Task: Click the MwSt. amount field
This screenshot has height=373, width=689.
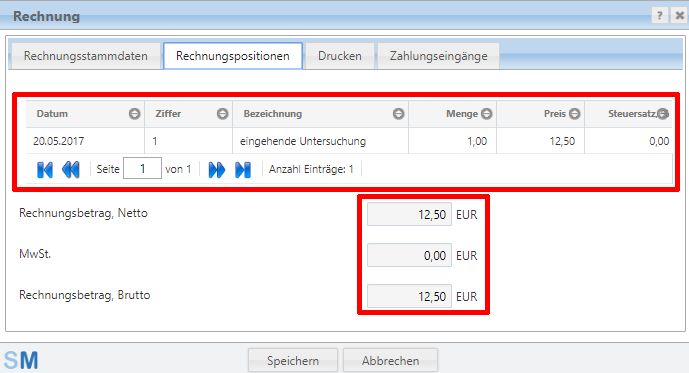Action: point(409,255)
